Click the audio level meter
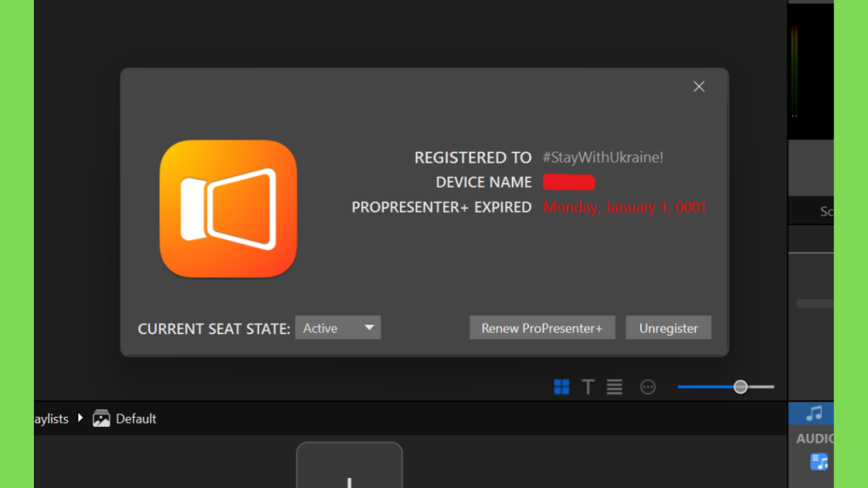The width and height of the screenshot is (868, 488). pyautogui.click(x=794, y=72)
